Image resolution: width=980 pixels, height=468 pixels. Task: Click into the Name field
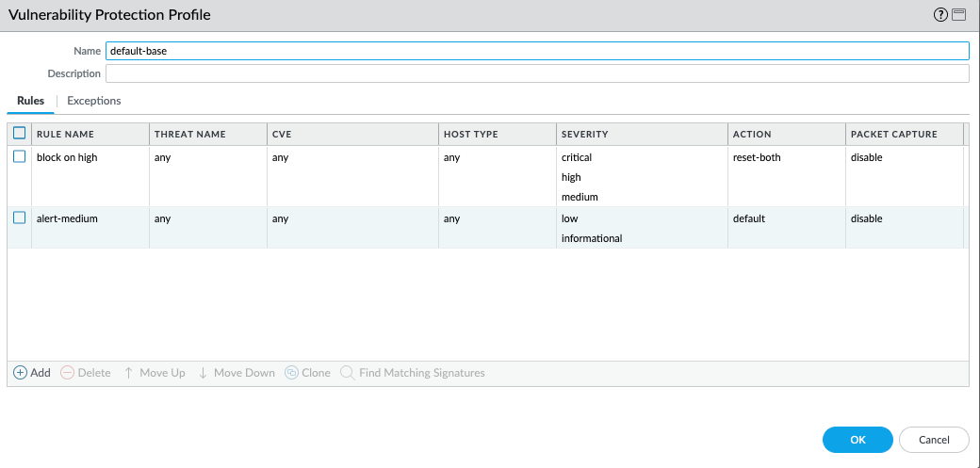[x=537, y=51]
